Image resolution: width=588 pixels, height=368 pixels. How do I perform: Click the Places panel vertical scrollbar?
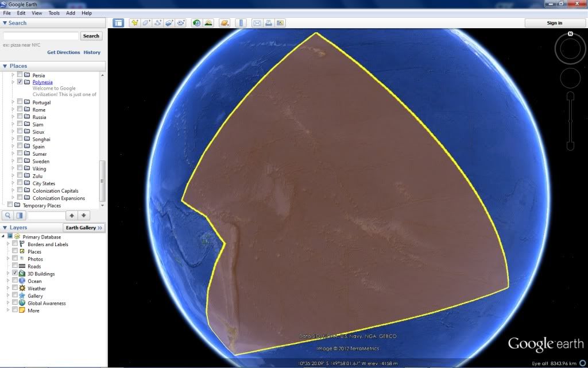click(102, 180)
